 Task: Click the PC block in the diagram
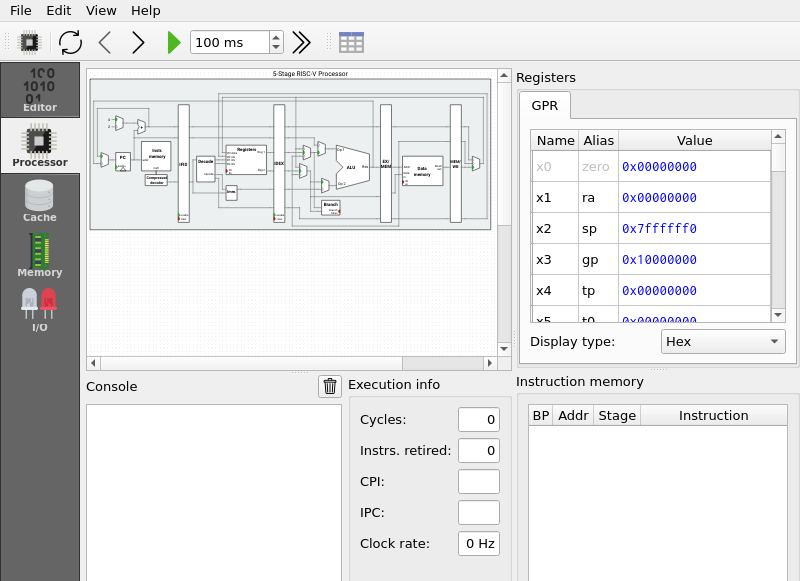(123, 161)
